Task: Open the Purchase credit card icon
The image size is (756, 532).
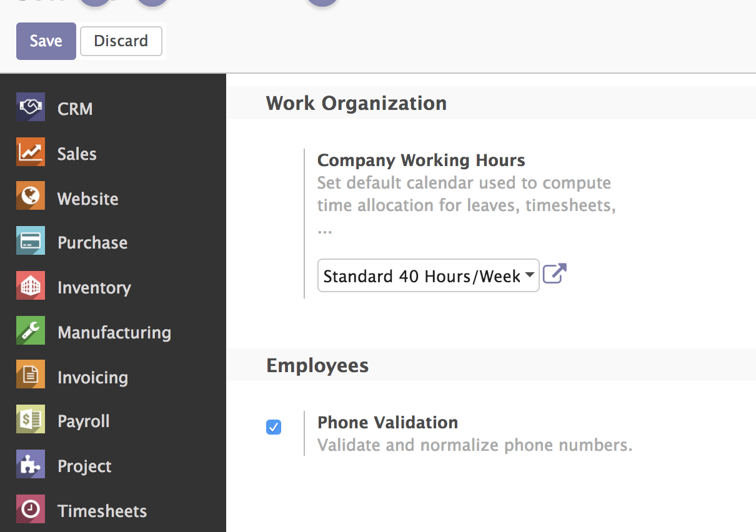Action: [x=31, y=241]
